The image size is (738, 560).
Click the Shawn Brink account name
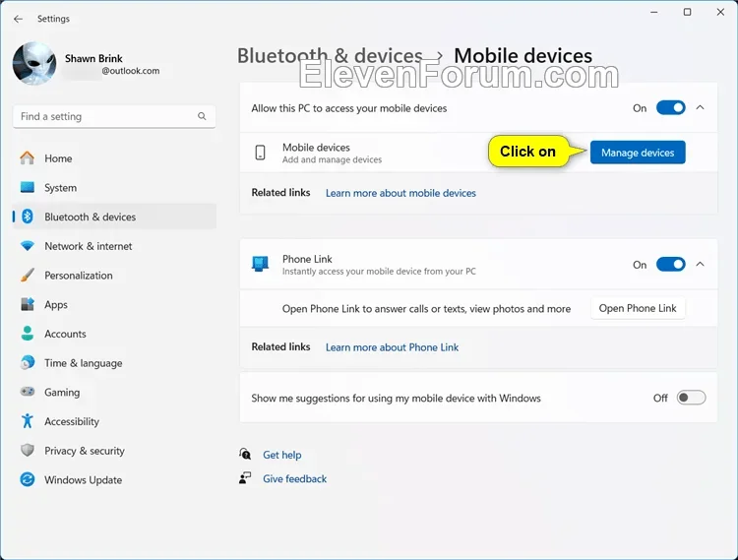pyautogui.click(x=93, y=58)
